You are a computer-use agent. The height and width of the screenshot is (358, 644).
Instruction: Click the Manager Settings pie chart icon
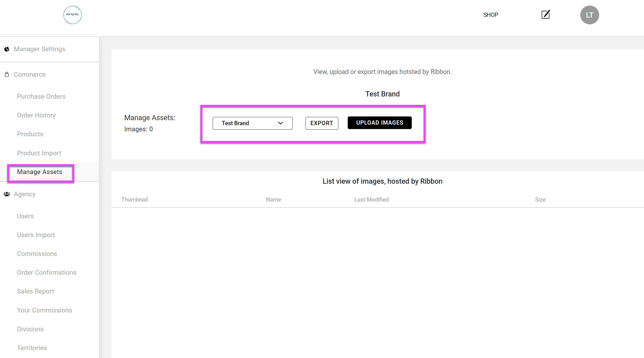coord(7,49)
